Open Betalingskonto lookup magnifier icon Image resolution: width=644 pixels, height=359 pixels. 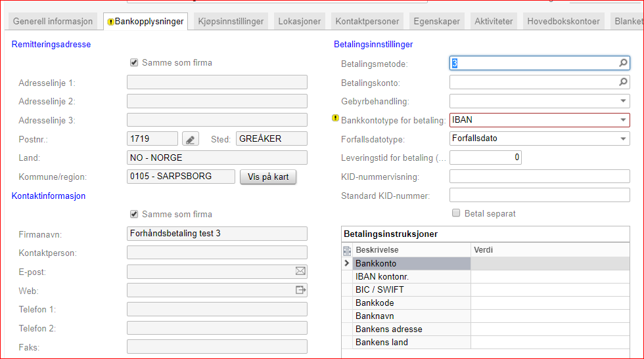(x=623, y=82)
